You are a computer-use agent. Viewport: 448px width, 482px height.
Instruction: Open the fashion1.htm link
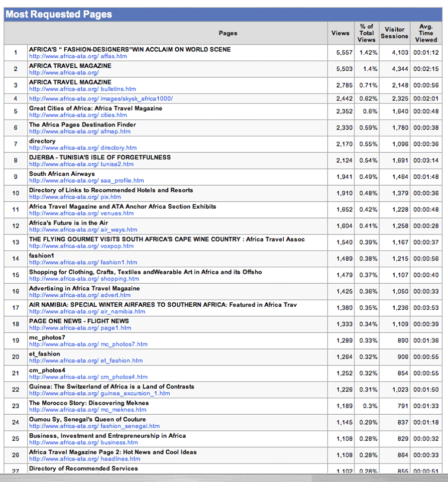tap(83, 262)
